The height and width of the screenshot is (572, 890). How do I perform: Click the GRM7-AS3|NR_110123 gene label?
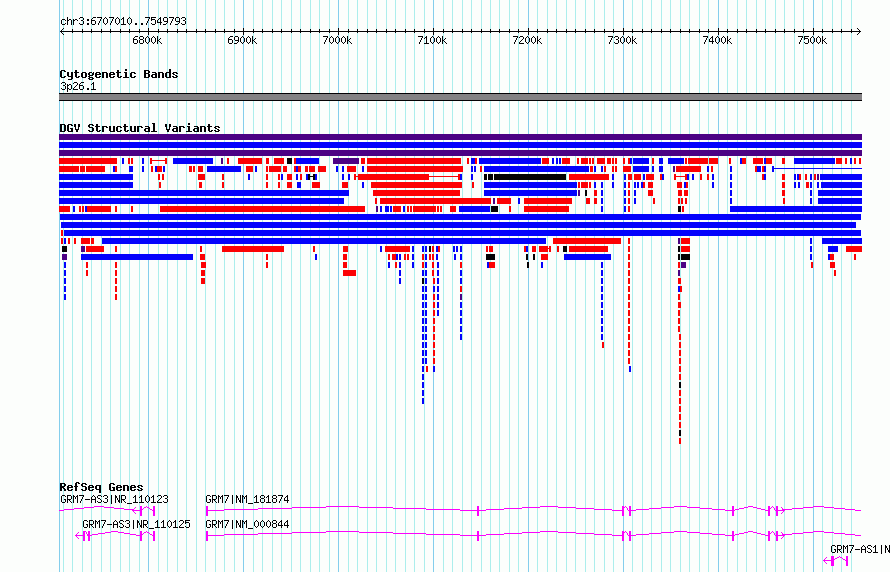[x=114, y=499]
